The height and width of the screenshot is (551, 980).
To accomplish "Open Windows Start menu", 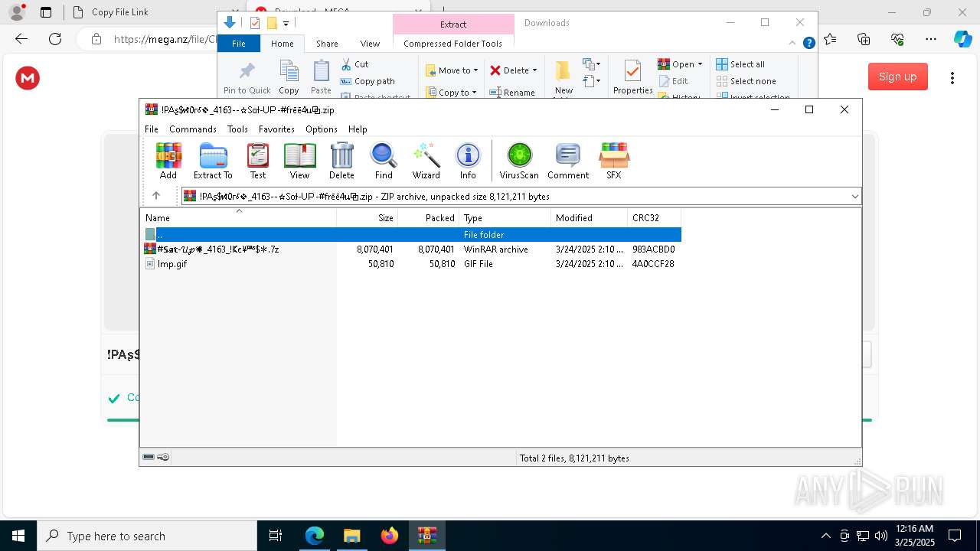I will 18,536.
